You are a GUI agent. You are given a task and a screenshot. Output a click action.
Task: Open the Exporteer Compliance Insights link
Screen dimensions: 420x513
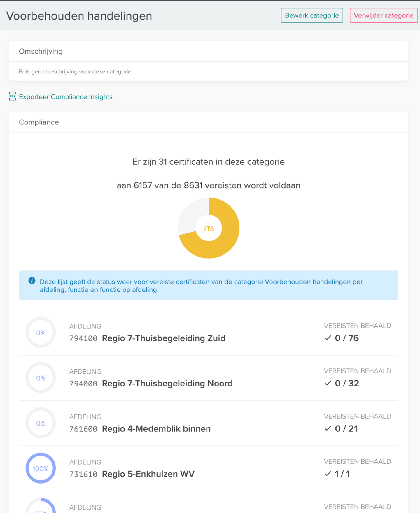pos(66,97)
